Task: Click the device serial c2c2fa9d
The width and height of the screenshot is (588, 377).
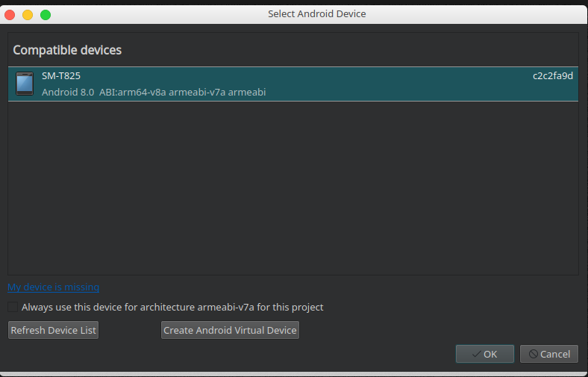Action: pyautogui.click(x=553, y=76)
